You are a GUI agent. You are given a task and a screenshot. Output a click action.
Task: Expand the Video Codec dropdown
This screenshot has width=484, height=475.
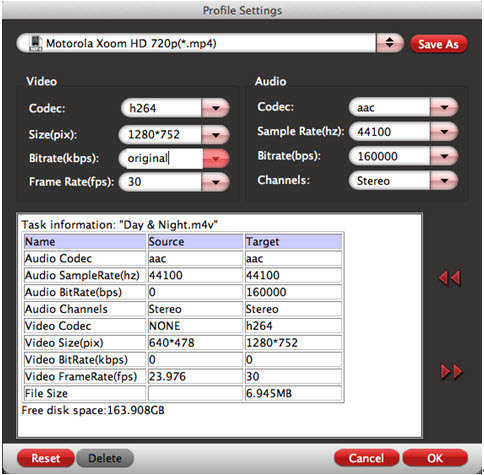pos(215,108)
